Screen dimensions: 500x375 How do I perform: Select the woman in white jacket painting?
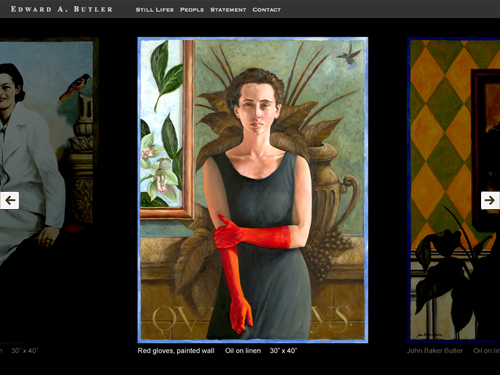(x=47, y=187)
